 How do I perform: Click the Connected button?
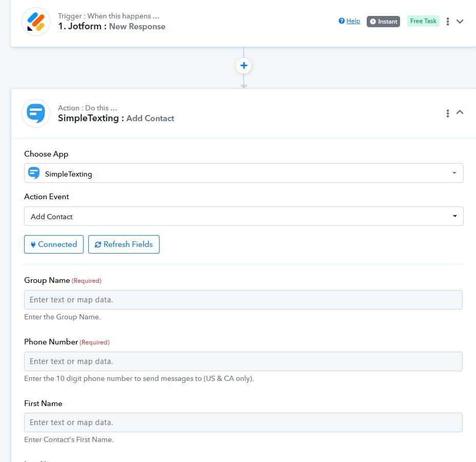tap(54, 244)
